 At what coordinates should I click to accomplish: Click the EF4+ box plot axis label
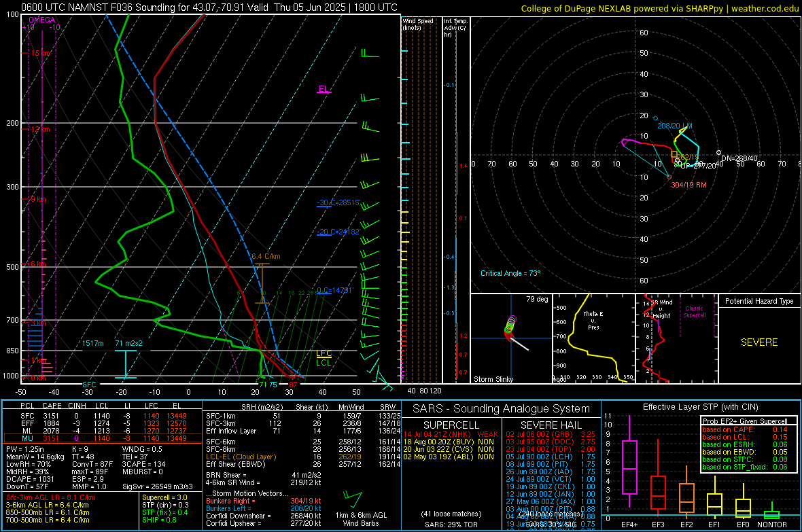pos(629,525)
